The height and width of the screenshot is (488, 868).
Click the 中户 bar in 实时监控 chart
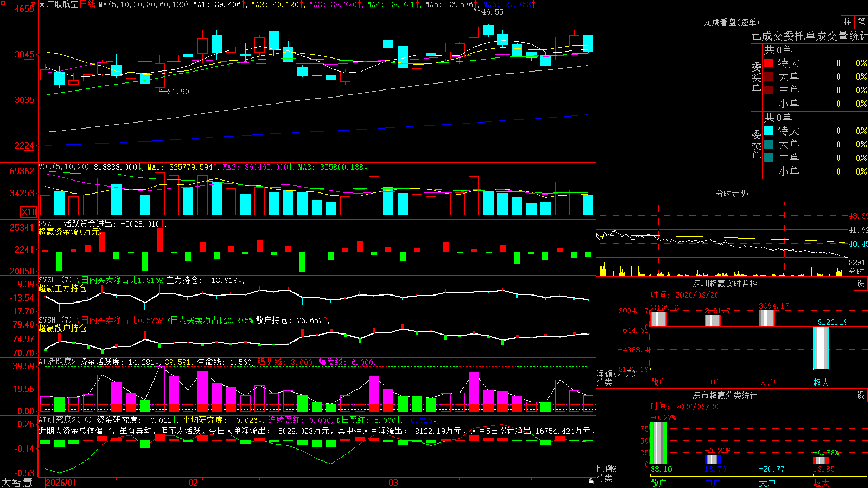point(713,320)
